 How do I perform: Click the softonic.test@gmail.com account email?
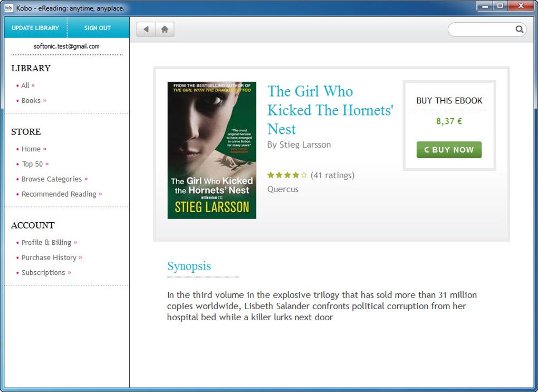coord(66,46)
